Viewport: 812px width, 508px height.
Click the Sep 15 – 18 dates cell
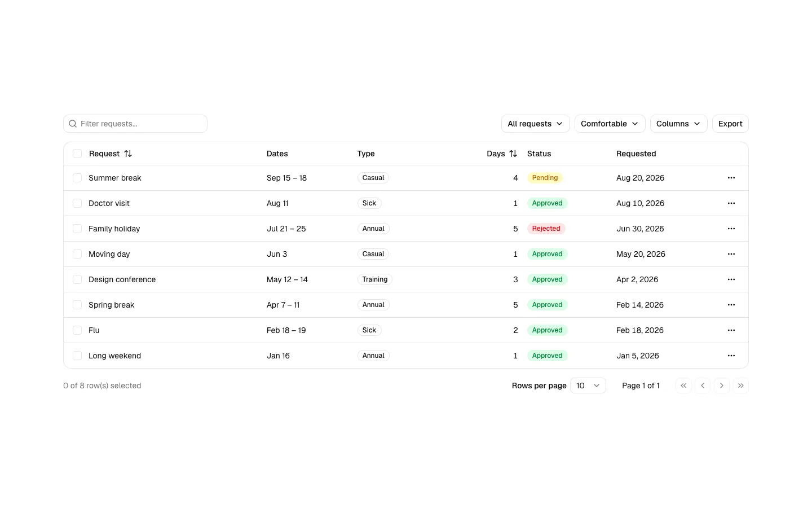286,178
